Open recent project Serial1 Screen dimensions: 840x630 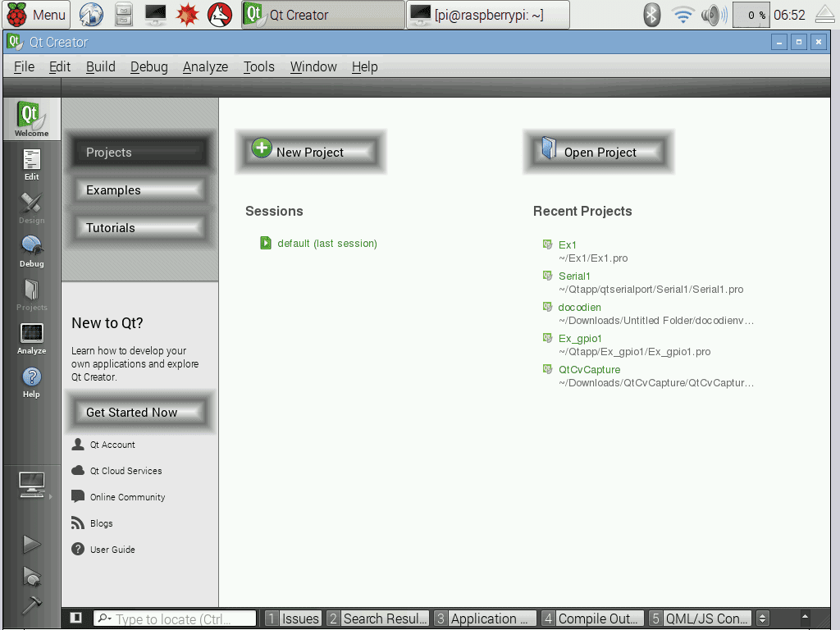[574, 276]
